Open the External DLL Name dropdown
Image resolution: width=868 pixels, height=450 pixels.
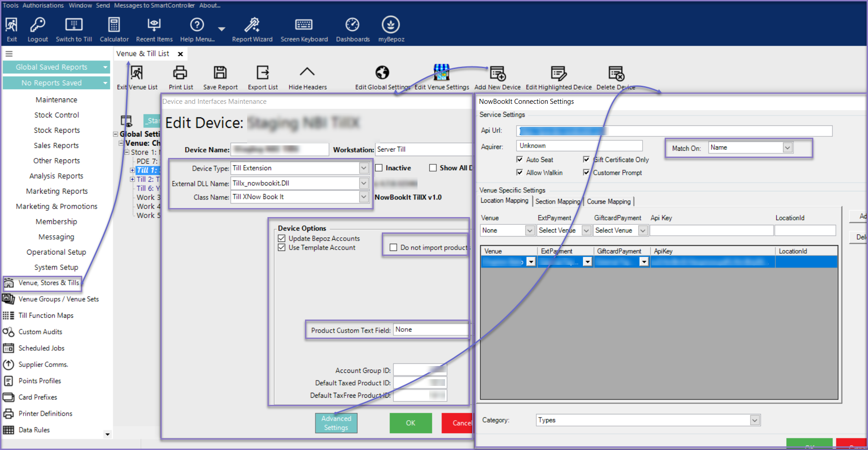click(364, 183)
